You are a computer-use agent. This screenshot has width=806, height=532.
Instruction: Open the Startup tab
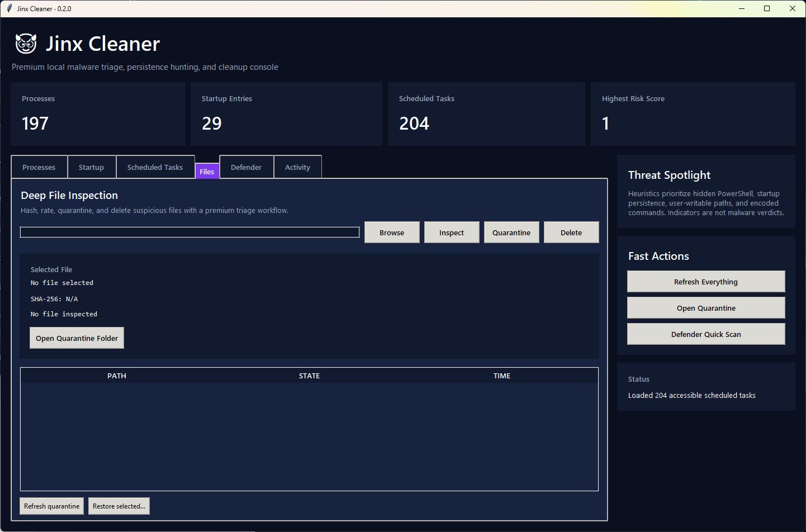click(91, 167)
